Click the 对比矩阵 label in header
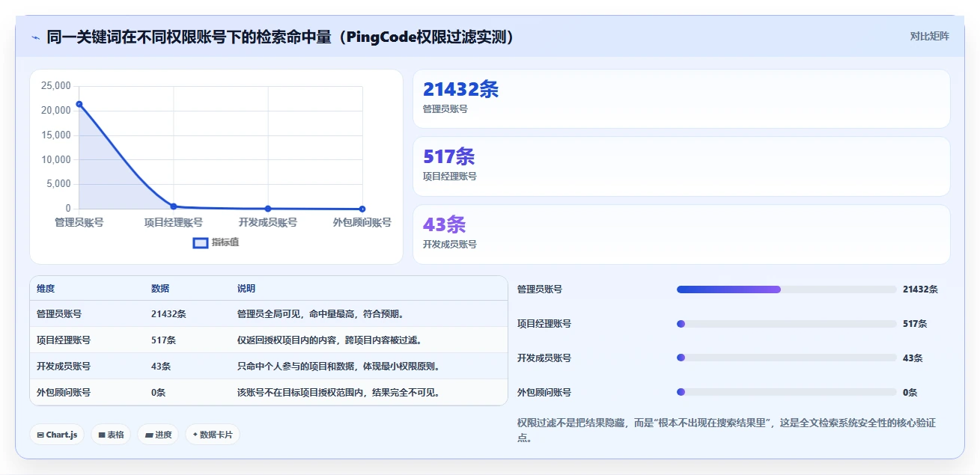This screenshot has width=980, height=475. pyautogui.click(x=929, y=36)
